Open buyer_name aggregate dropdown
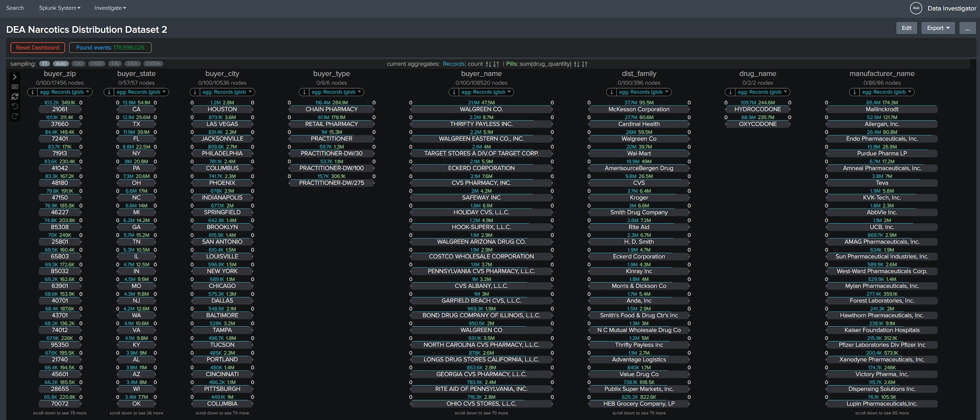Viewport: 980px width, 420px height. click(x=486, y=92)
